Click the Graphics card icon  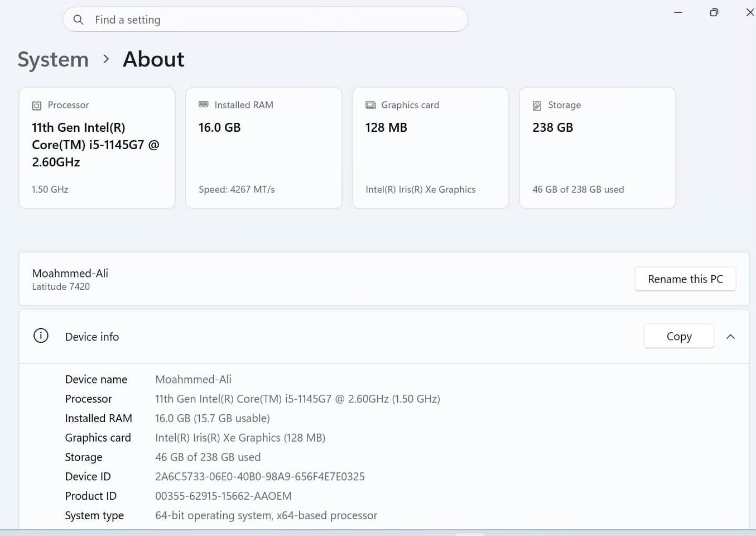(370, 105)
